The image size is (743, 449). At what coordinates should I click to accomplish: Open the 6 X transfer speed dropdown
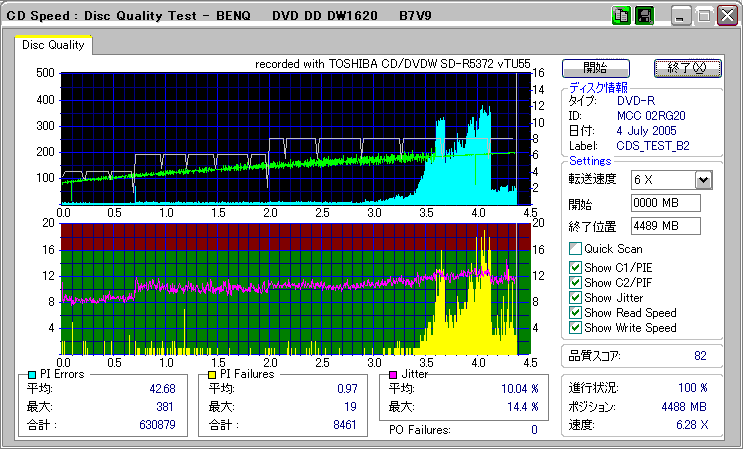pos(703,179)
